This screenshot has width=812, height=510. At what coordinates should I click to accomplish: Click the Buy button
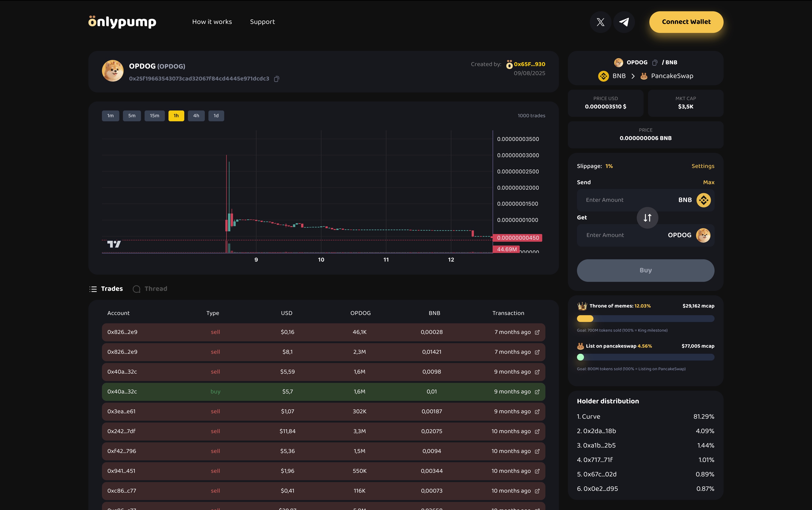point(645,270)
